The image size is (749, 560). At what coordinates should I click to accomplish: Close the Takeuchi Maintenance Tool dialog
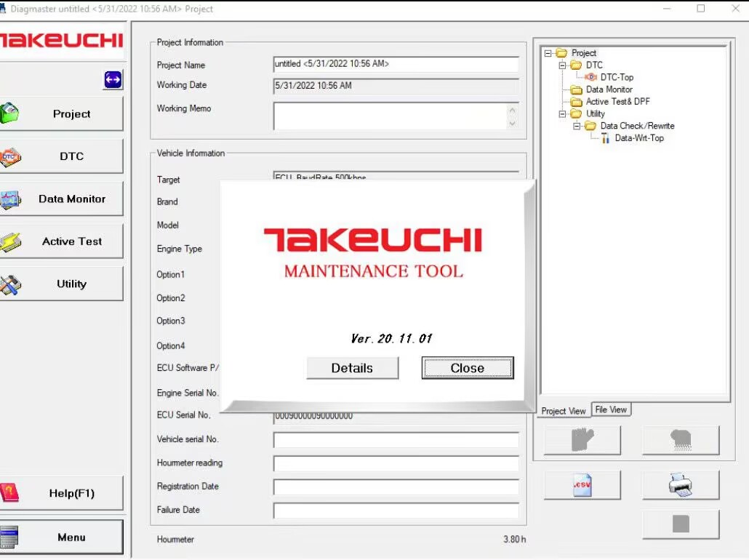pos(467,368)
